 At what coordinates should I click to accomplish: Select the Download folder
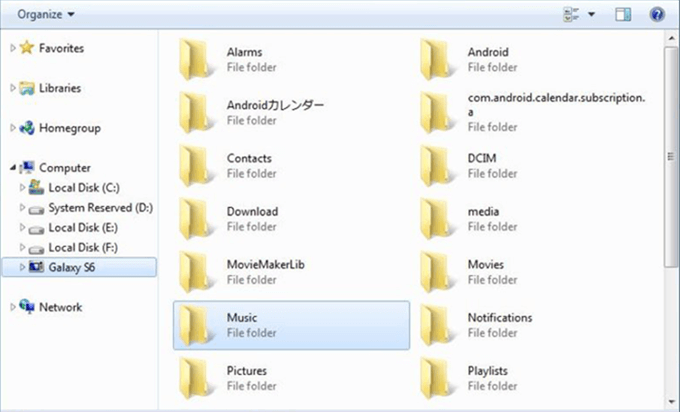(251, 212)
